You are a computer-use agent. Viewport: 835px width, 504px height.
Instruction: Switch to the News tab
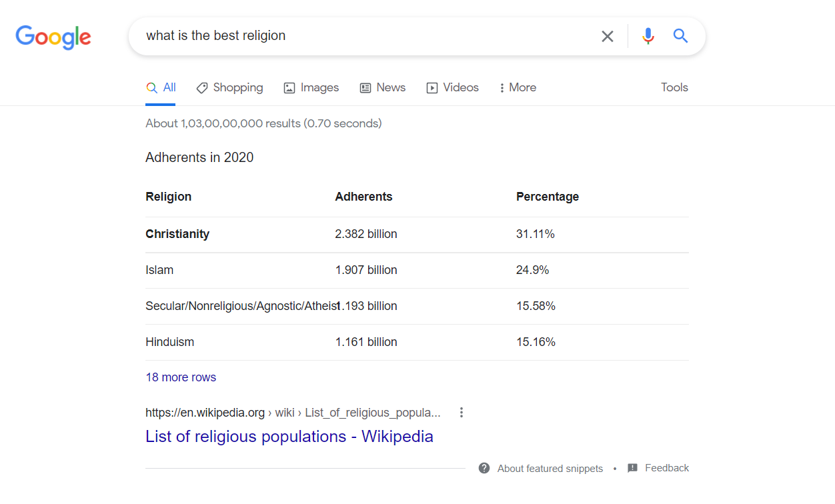click(x=383, y=87)
